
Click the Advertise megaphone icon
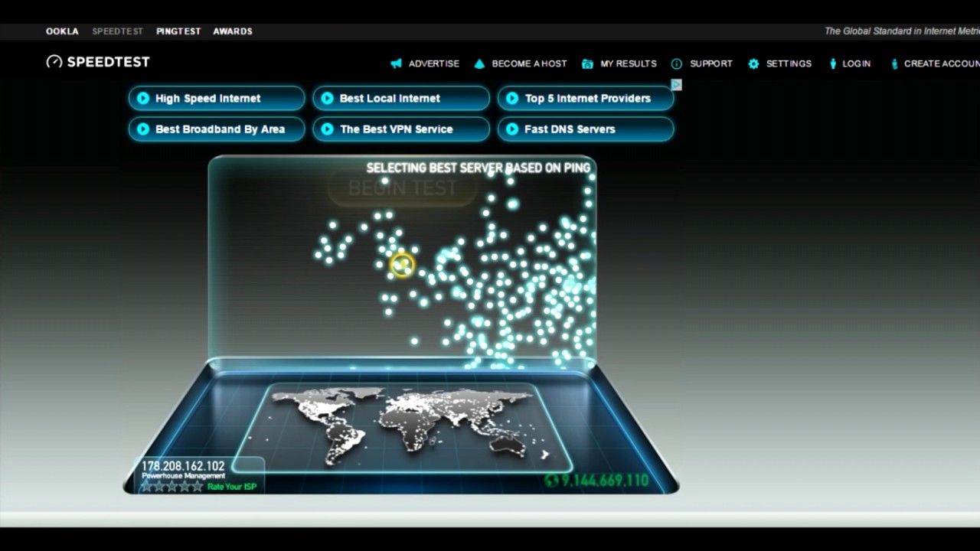[x=396, y=64]
